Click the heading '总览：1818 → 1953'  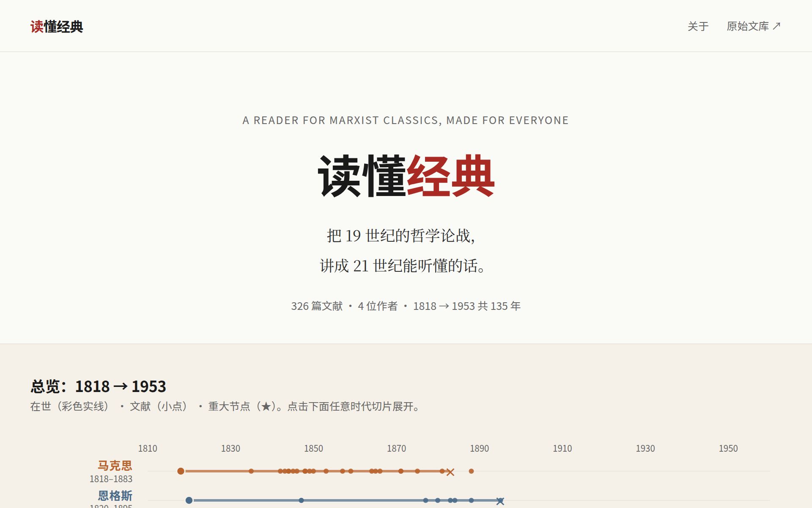click(98, 387)
